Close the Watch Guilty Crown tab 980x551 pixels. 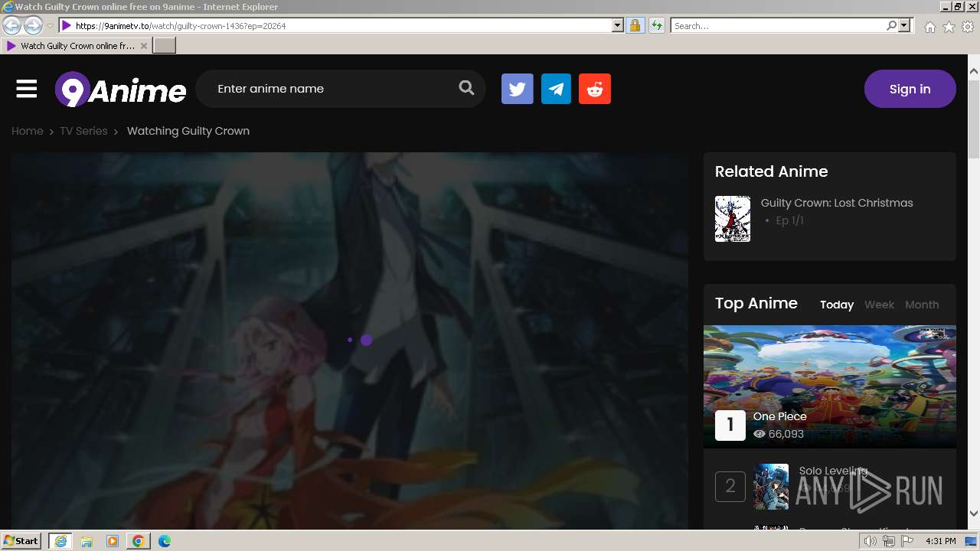[x=144, y=46]
